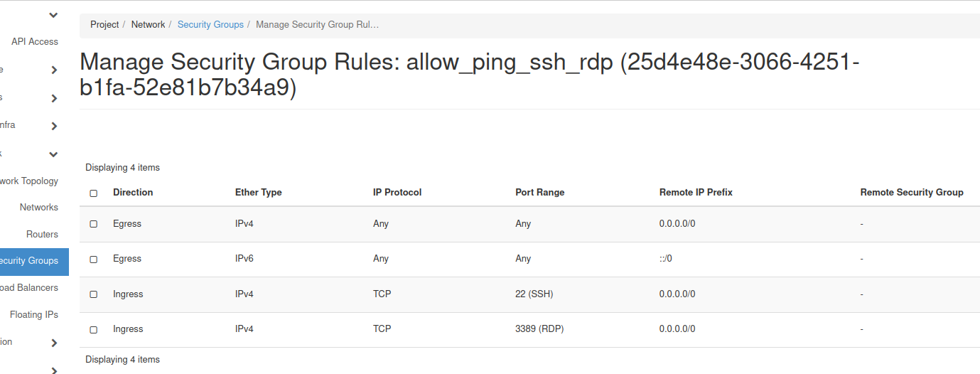Click the Port Range column header
The width and height of the screenshot is (980, 374).
coord(540,193)
